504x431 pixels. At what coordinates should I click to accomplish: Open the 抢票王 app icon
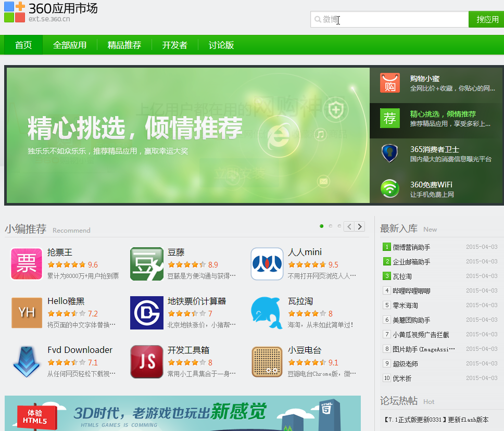[x=27, y=264]
